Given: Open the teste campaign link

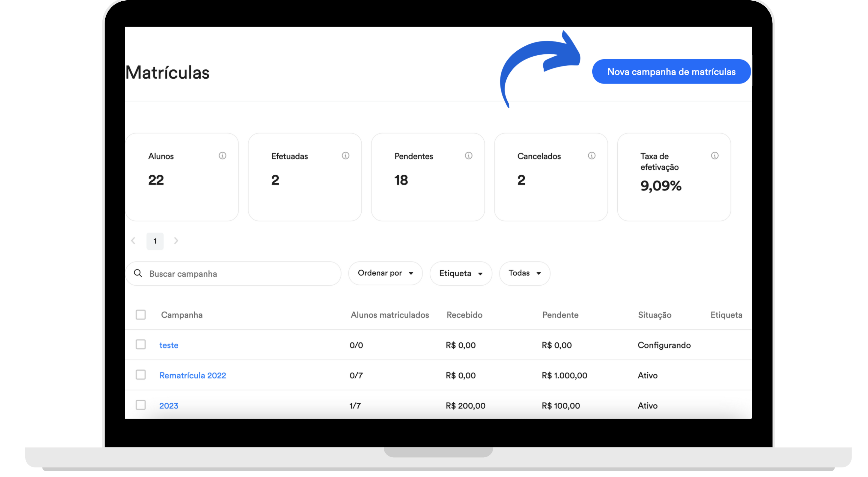Looking at the screenshot, I should tap(169, 345).
